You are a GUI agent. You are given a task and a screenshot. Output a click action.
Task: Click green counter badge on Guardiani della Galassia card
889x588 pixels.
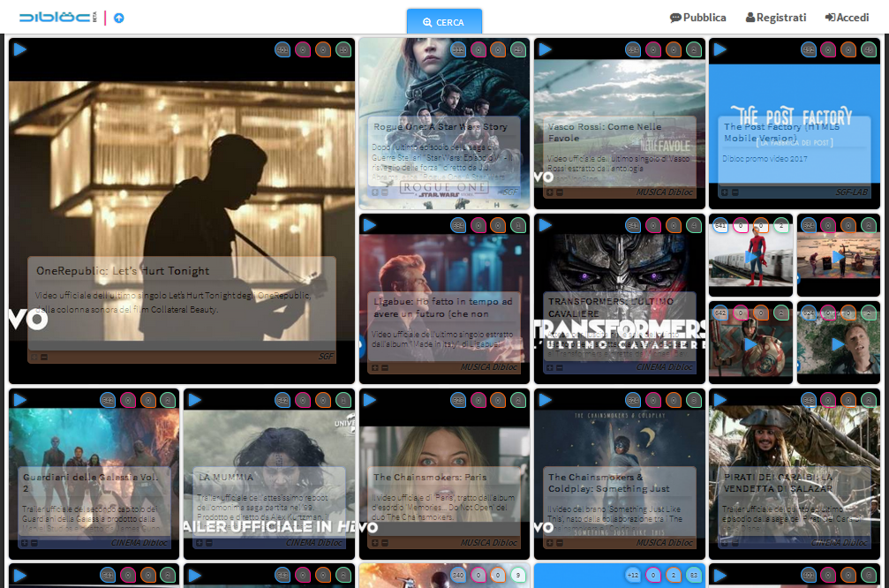click(x=168, y=400)
